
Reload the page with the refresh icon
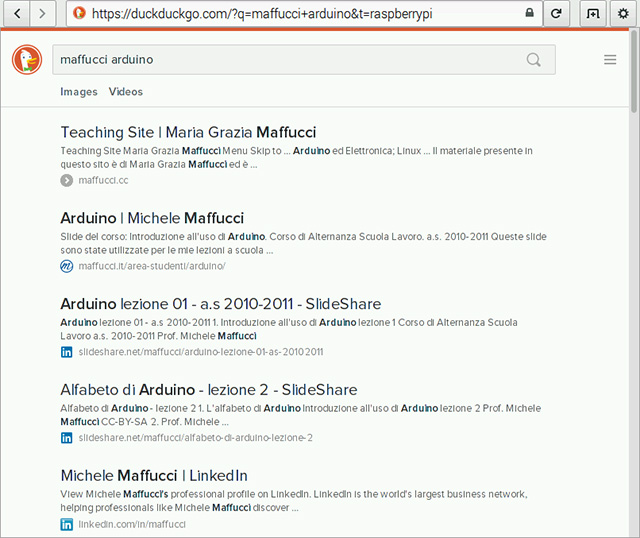click(x=556, y=14)
